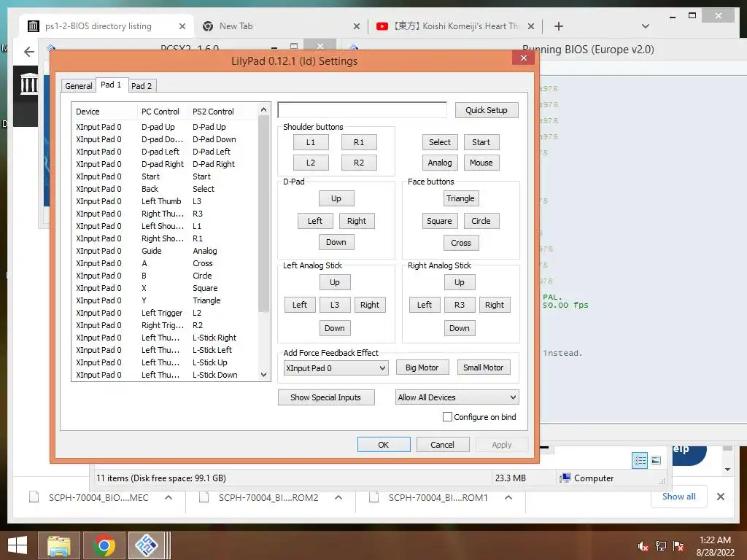Expand options for SCPH-70004 ROM1 download

(x=508, y=497)
